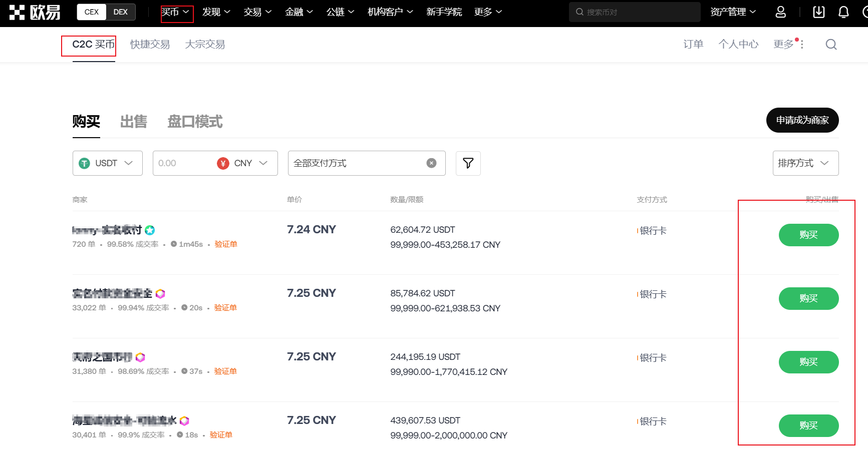Click the first merchant's verified badge
This screenshot has width=868, height=449.
tap(150, 230)
